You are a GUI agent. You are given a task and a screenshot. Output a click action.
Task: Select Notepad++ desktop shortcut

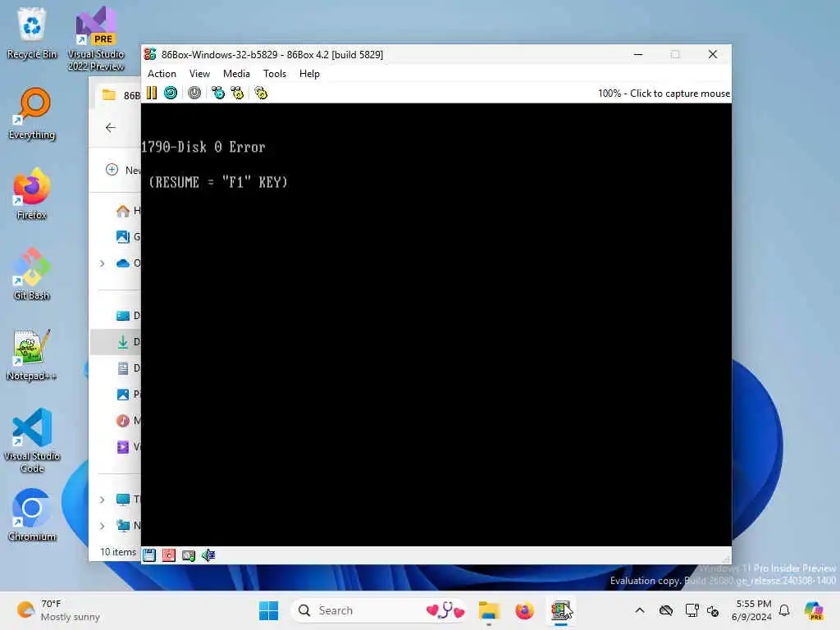tap(32, 354)
